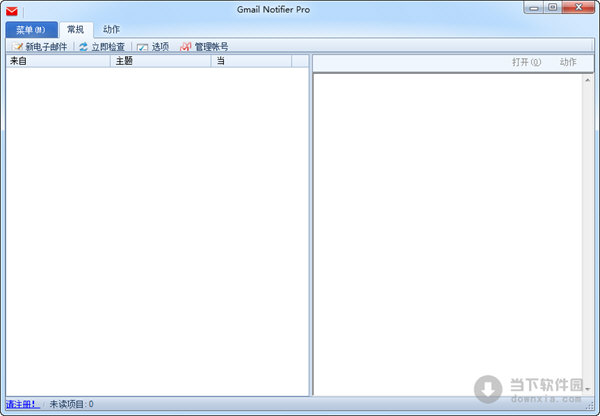Click the red Gmail envelope app icon
Screen dimensions: 600x416
[x=12, y=11]
